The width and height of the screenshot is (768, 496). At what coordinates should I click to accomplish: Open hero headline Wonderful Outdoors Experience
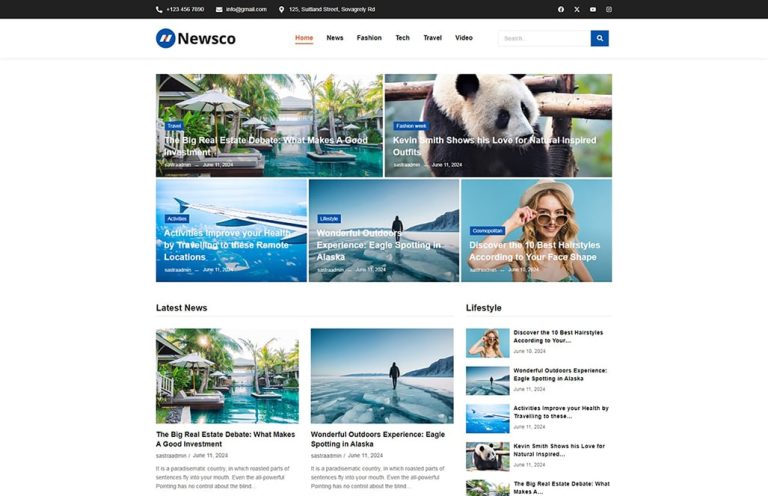(379, 245)
